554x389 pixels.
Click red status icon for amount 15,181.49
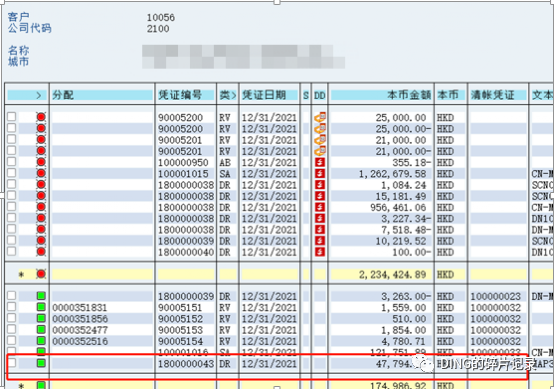click(x=41, y=196)
